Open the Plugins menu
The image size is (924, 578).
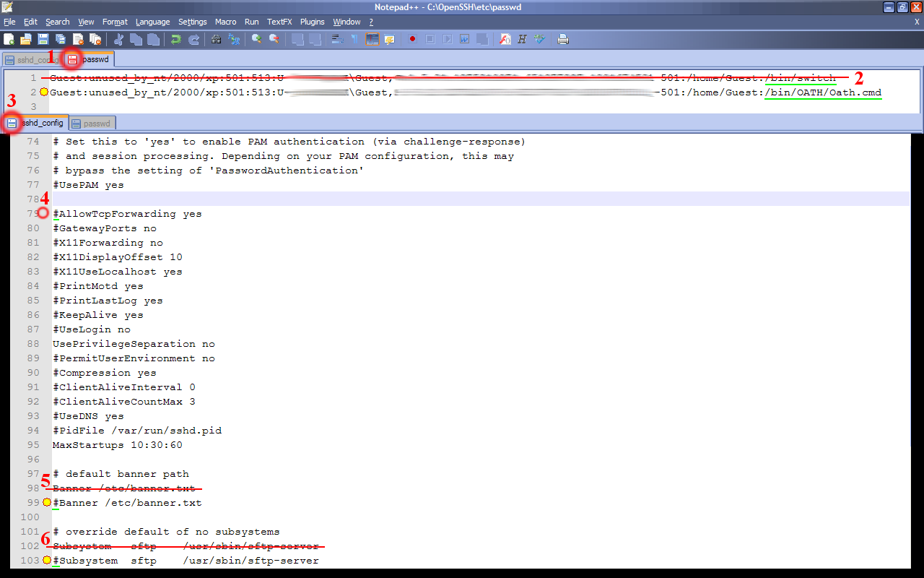coord(313,22)
